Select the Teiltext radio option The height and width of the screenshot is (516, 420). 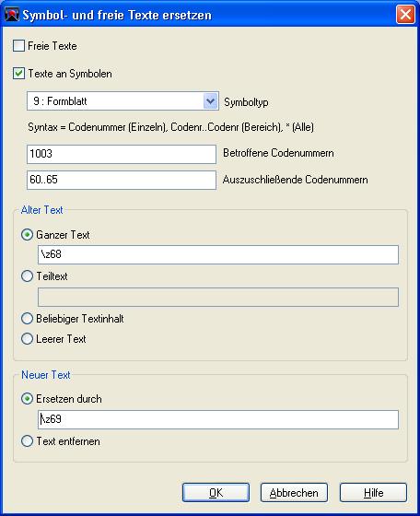pos(27,276)
